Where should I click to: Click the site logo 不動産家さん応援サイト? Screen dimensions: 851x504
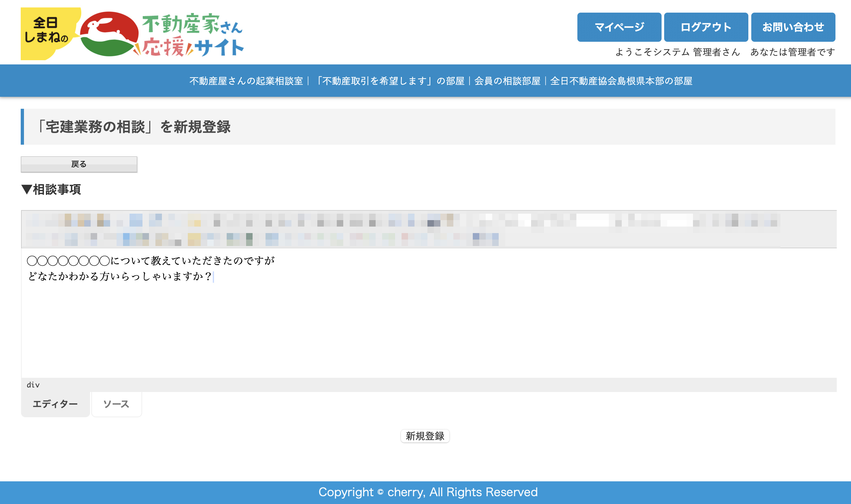click(x=132, y=34)
